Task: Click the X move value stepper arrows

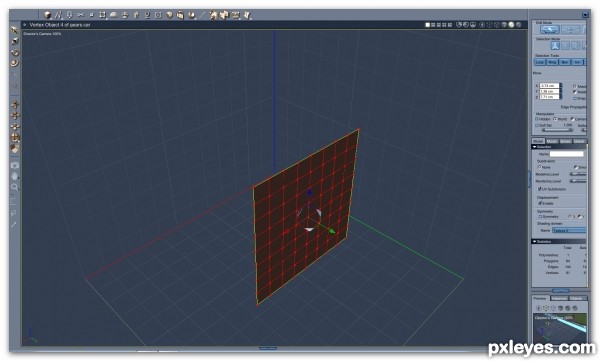Action: (561, 86)
